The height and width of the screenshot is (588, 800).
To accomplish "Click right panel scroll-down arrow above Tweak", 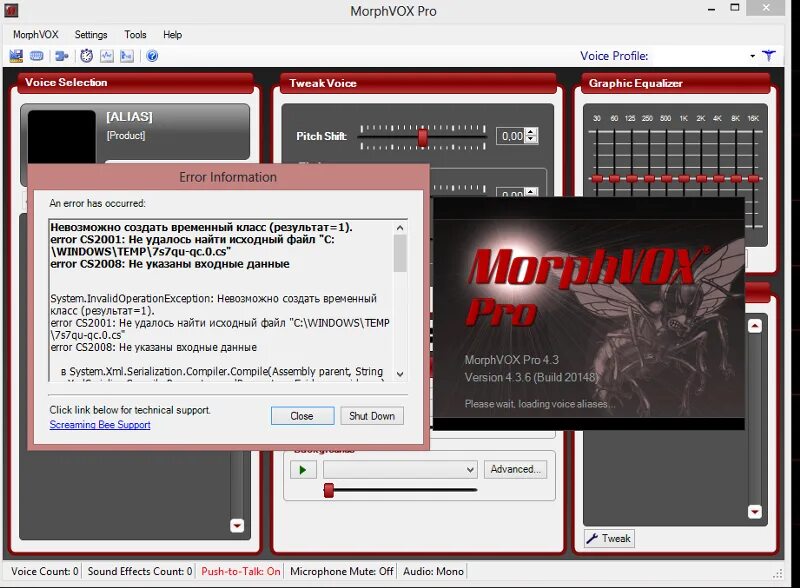I will click(x=755, y=511).
